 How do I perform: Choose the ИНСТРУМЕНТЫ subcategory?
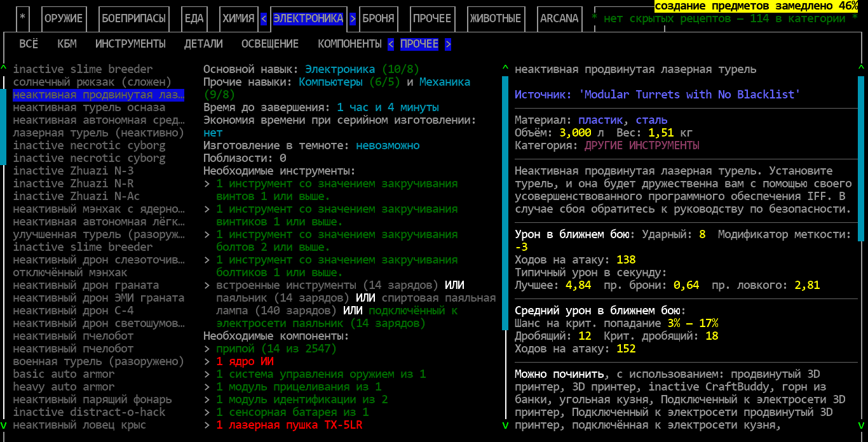(130, 44)
